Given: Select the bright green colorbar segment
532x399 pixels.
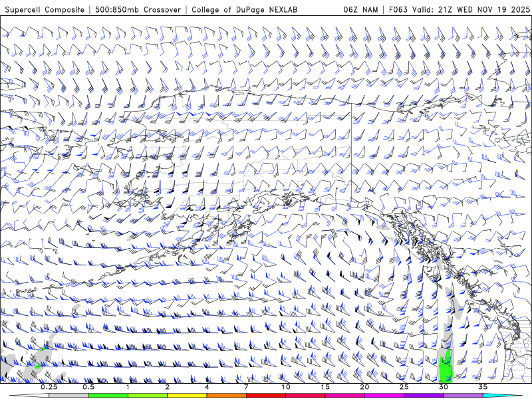Looking at the screenshot, I should click(x=108, y=396).
